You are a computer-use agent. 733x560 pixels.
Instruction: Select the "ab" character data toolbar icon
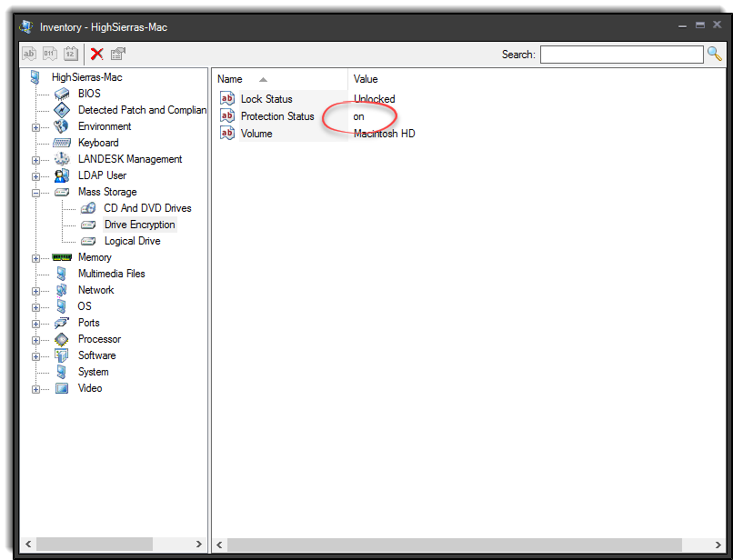tap(28, 54)
